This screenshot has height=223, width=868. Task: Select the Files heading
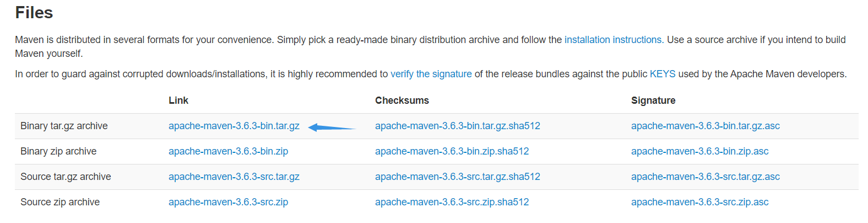(34, 13)
